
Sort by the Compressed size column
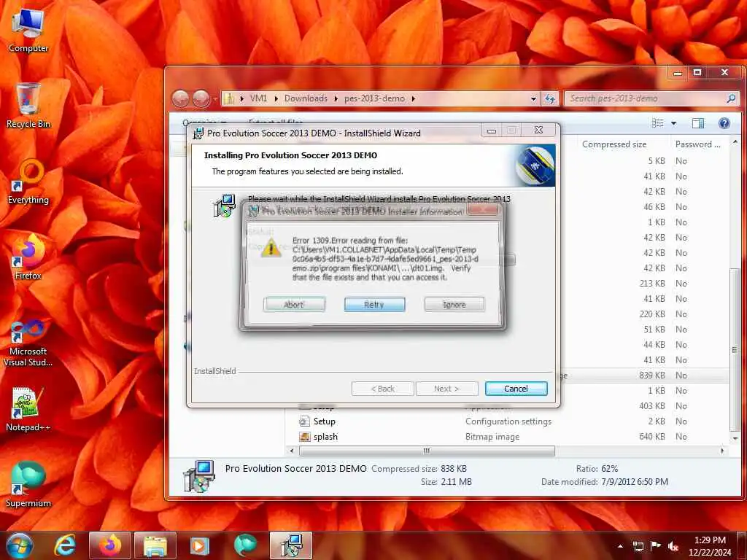pos(614,144)
